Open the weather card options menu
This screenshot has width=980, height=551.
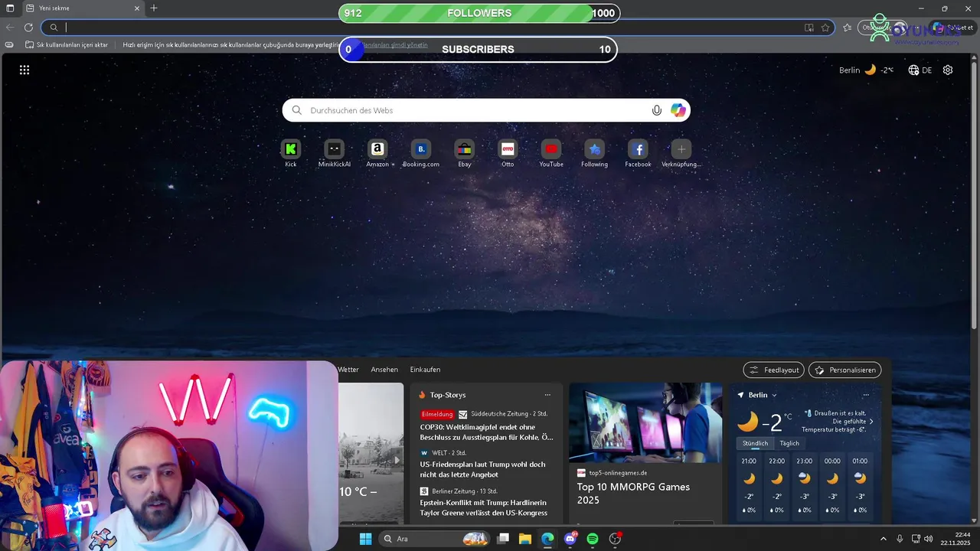pos(866,395)
